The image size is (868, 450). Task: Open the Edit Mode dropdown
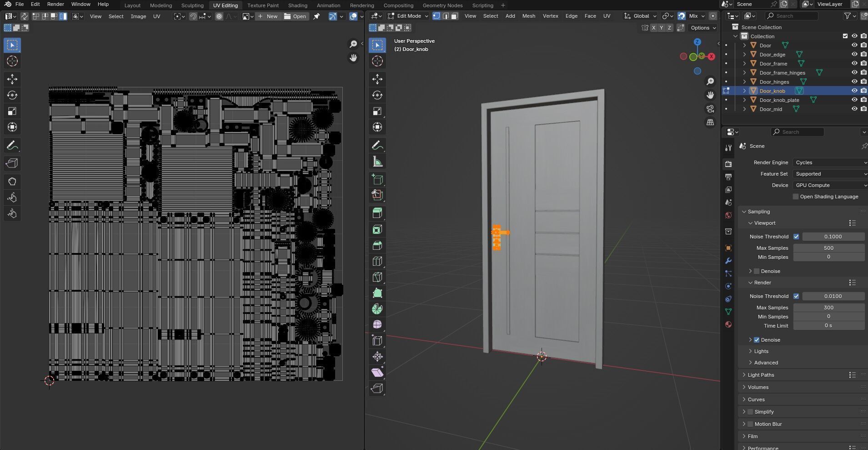(408, 16)
